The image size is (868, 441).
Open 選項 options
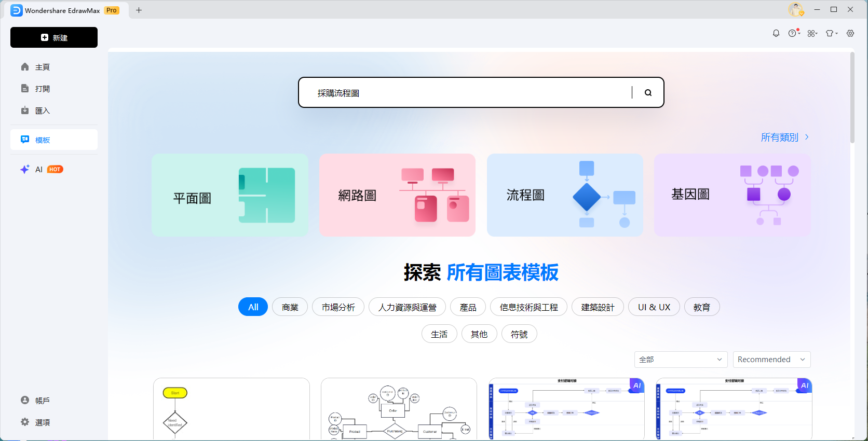click(54, 422)
